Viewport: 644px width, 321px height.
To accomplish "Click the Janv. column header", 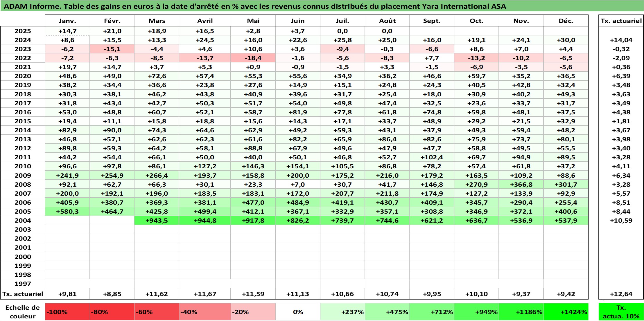I will click(x=67, y=21).
